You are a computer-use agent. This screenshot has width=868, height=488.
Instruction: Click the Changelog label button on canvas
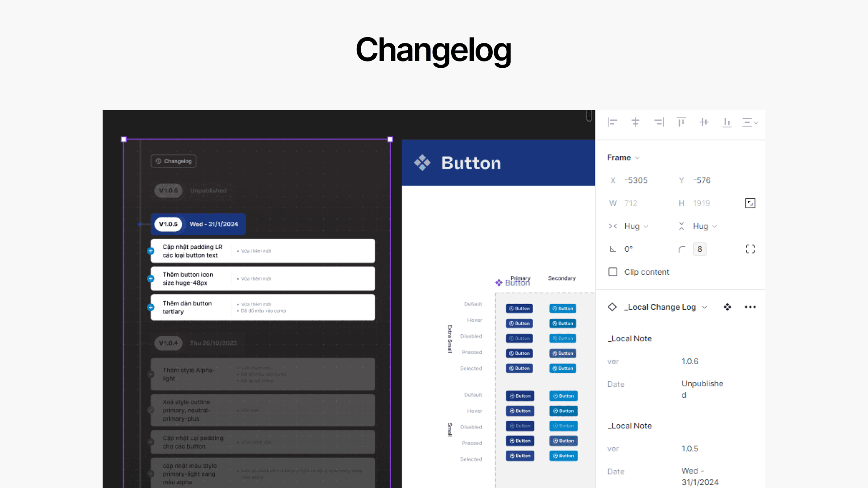[174, 161]
